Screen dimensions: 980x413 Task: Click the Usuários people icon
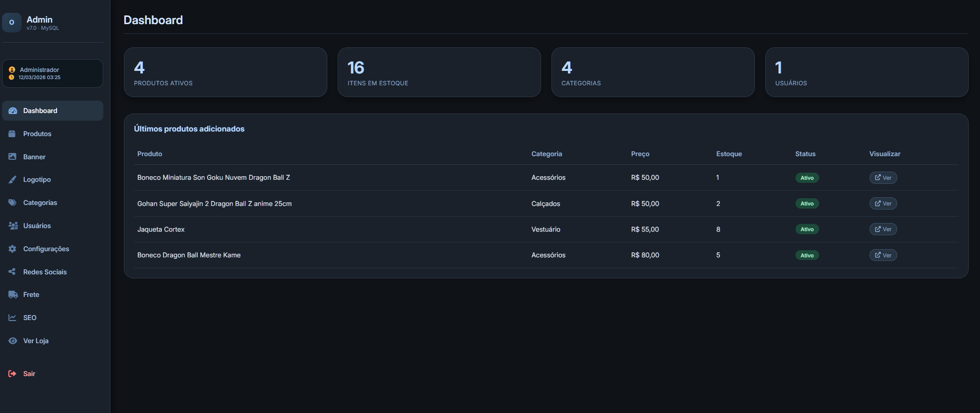(x=13, y=226)
